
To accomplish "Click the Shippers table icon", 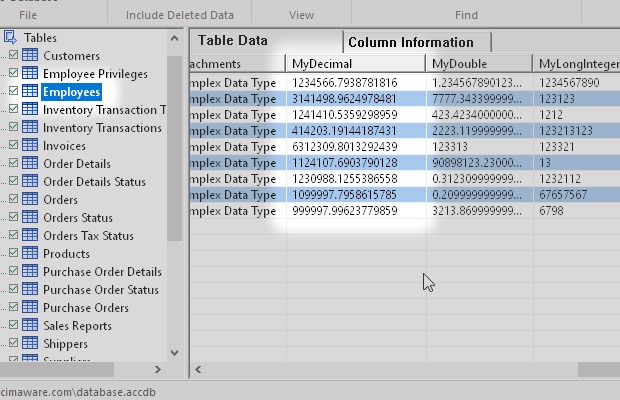I will pyautogui.click(x=30, y=344).
